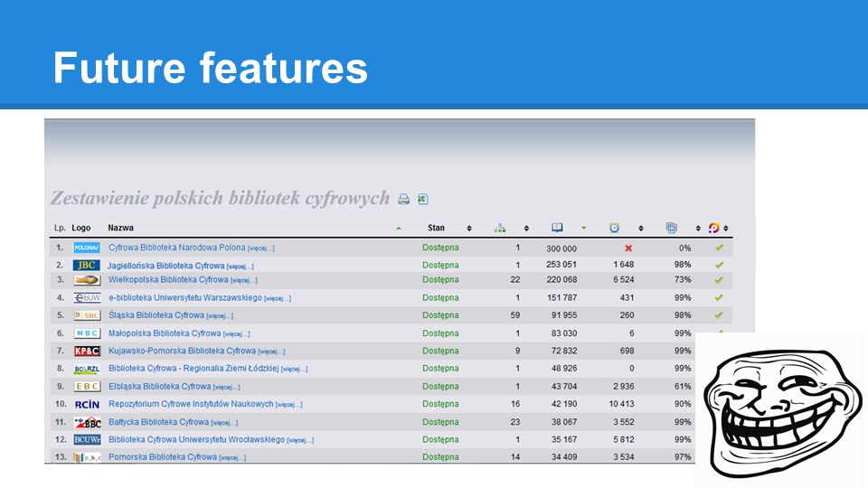Open Pomorska Biblioteka Cyfrowa link
This screenshot has height=488, width=868.
[163, 457]
